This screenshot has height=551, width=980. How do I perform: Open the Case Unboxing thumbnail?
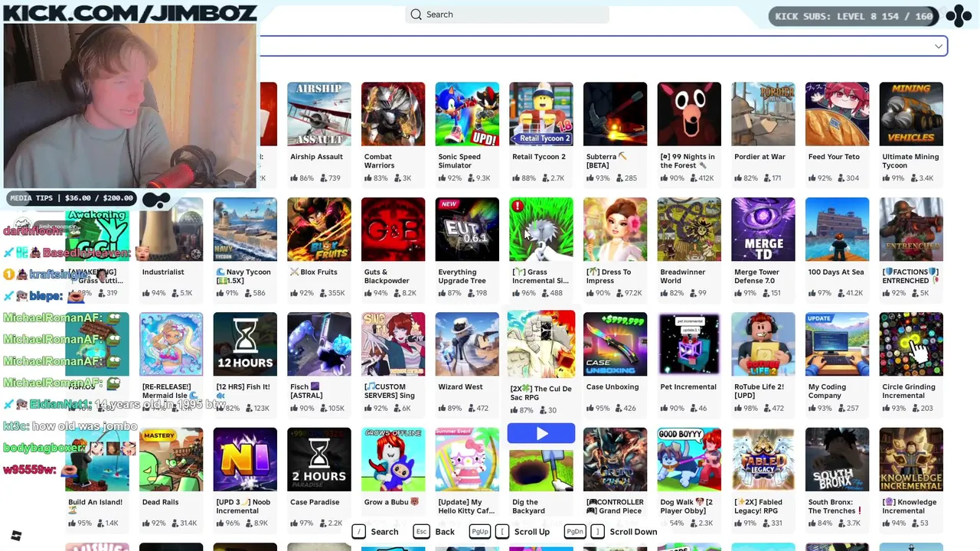click(x=615, y=344)
